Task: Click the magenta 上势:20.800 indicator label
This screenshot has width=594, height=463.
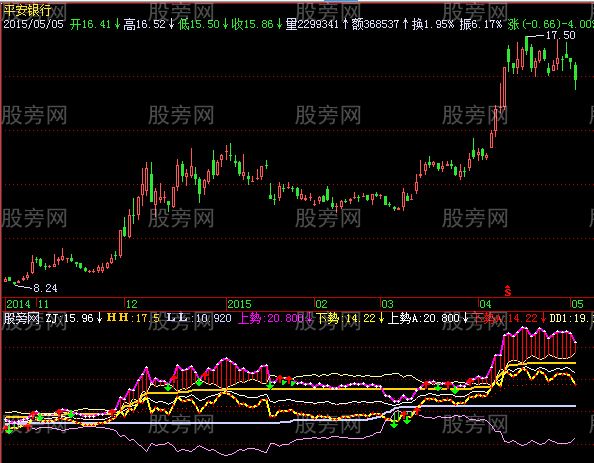Action: click(271, 318)
